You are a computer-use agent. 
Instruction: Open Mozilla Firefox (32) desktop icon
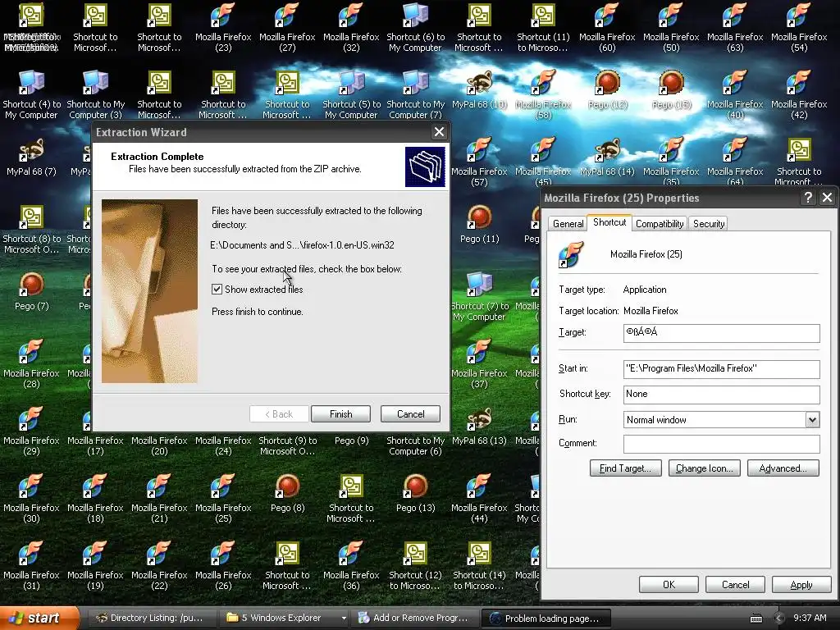point(351,28)
